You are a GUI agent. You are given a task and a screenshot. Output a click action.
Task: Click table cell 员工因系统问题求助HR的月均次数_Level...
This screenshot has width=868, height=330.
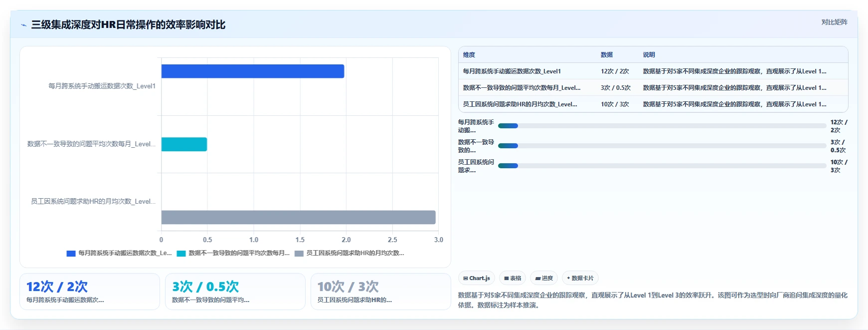[x=520, y=104]
